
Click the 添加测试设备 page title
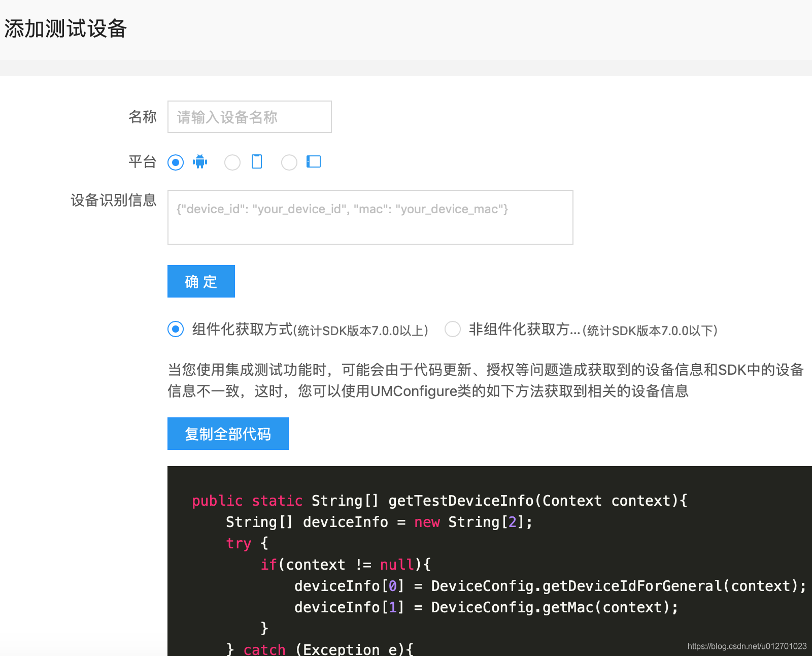click(x=65, y=28)
